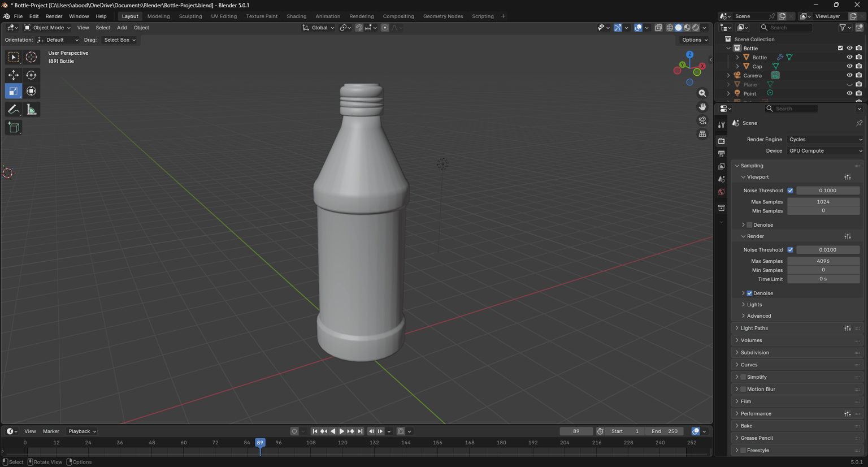The image size is (868, 467).
Task: Open the Output properties tab icon
Action: 722,154
